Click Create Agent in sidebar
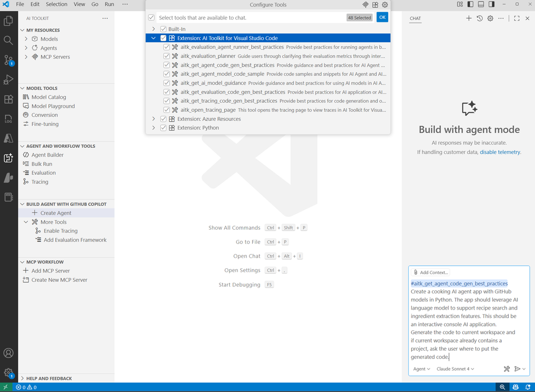535x392 pixels. click(x=66, y=213)
